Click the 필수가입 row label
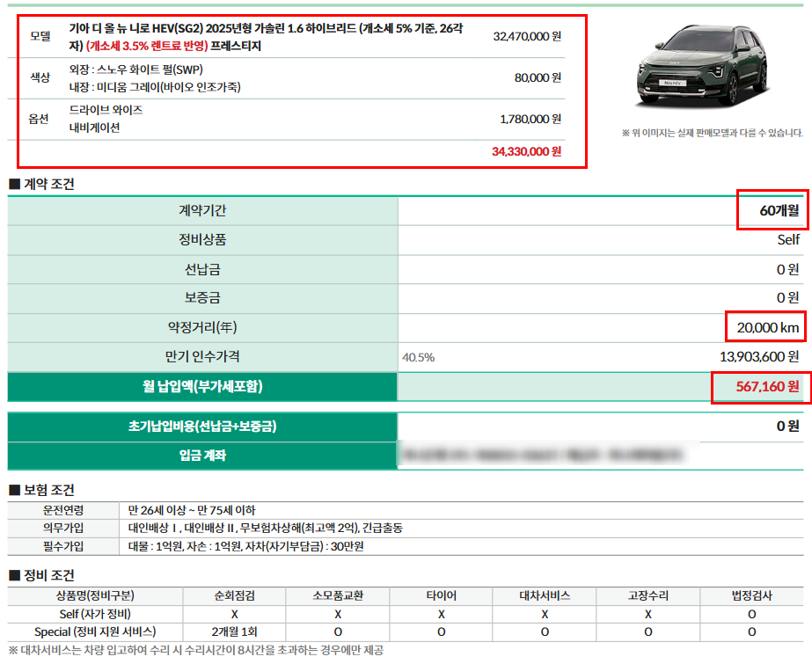The height and width of the screenshot is (664, 812). pos(63,546)
